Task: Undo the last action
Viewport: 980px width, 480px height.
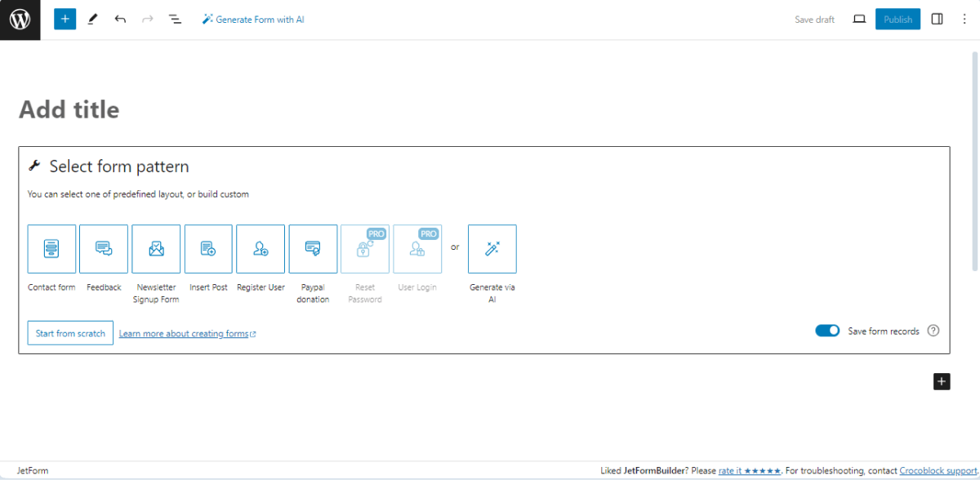Action: [120, 19]
